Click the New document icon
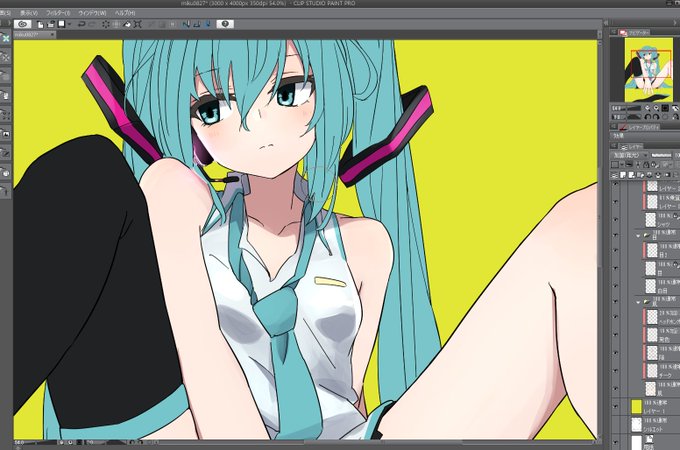The width and height of the screenshot is (680, 450). (40, 24)
